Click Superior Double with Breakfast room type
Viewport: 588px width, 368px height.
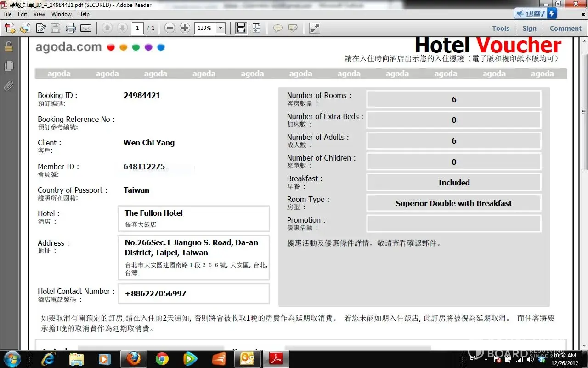click(454, 203)
